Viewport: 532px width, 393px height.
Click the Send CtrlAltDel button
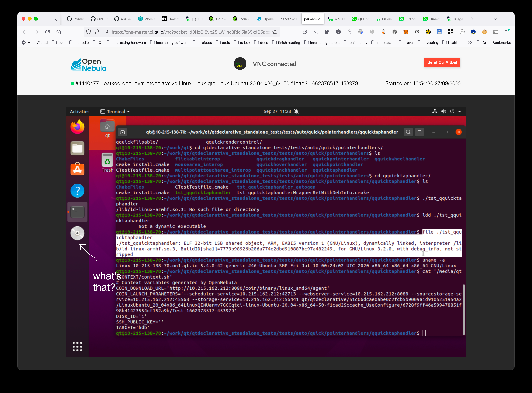click(x=442, y=62)
